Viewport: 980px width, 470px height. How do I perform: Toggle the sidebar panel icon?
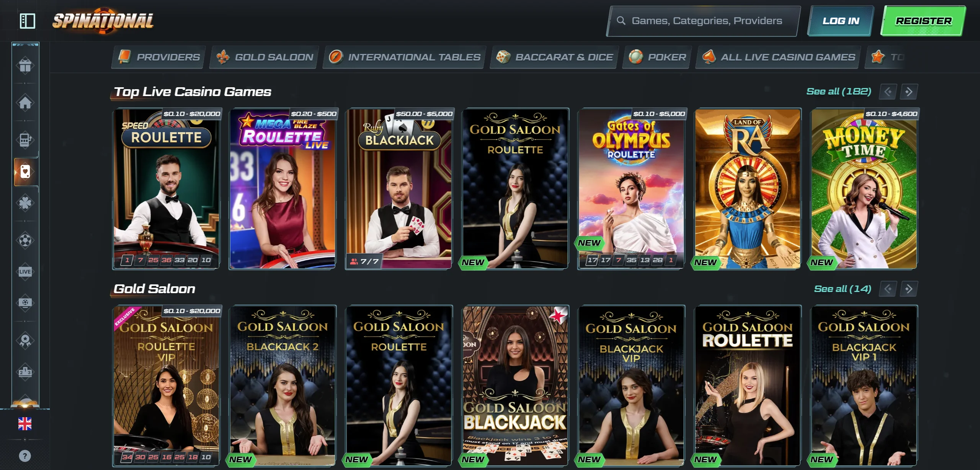27,21
